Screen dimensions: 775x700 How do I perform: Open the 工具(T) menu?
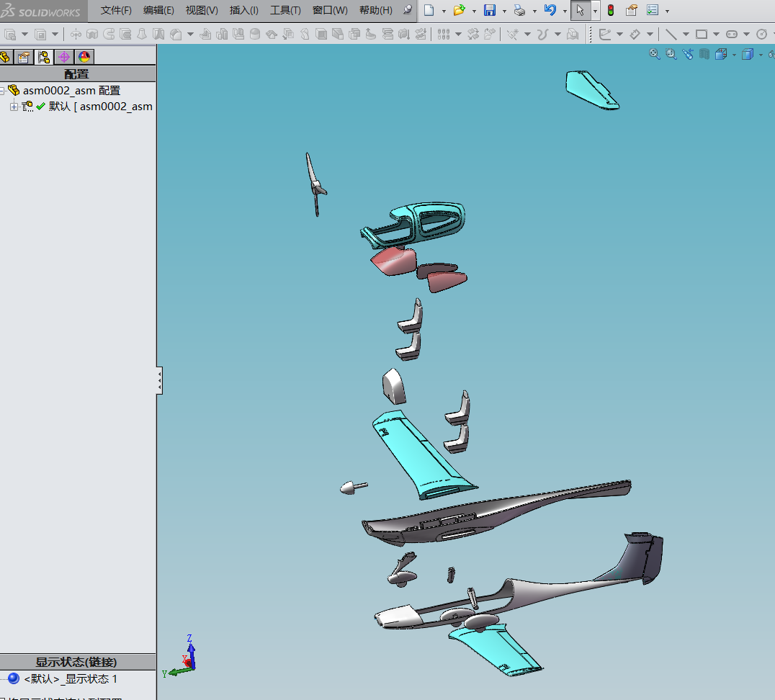coord(286,10)
